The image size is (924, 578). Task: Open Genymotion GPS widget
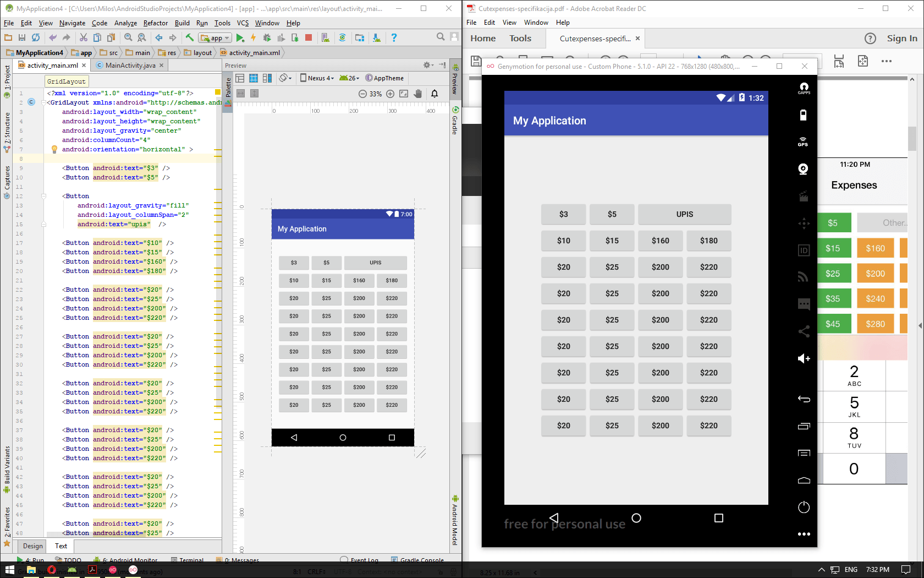(803, 141)
